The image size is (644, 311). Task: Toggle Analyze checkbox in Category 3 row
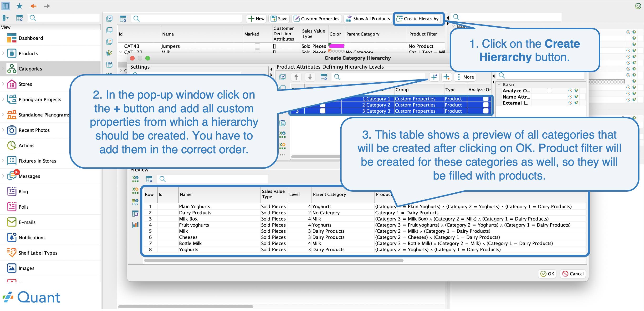click(x=486, y=111)
